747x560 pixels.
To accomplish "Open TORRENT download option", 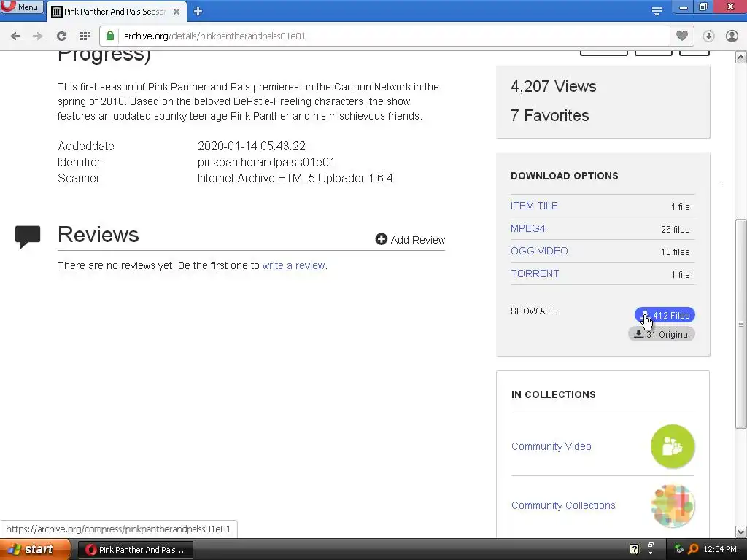I will tap(535, 273).
